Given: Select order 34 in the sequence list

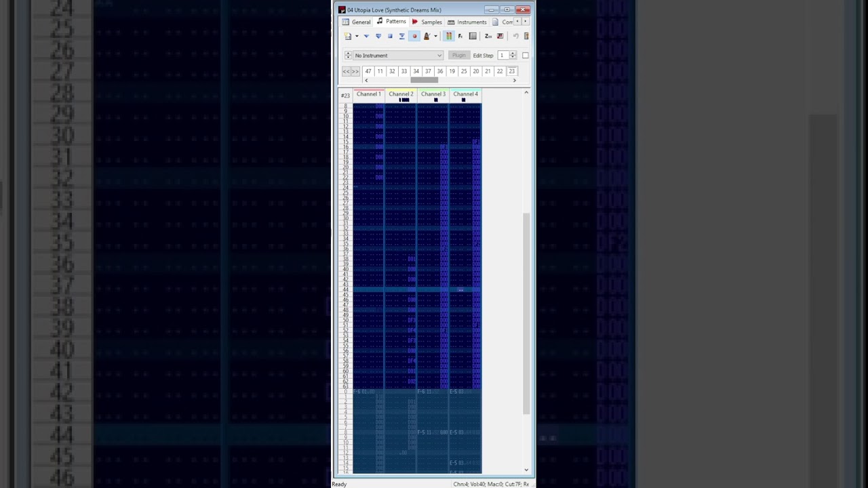Looking at the screenshot, I should click(416, 71).
